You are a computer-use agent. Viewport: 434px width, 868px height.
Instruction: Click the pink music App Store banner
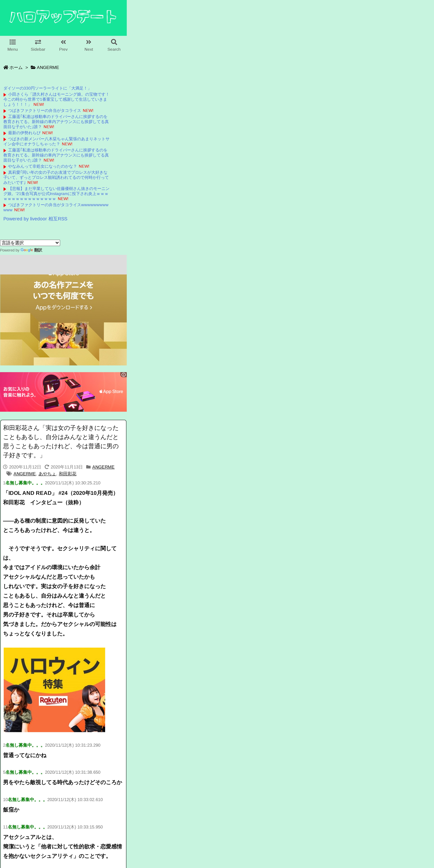63,392
